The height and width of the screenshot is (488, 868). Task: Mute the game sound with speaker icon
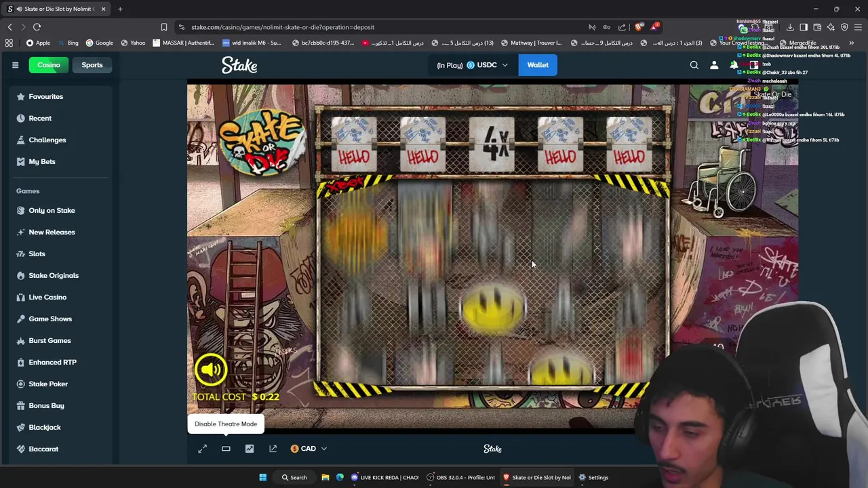210,369
